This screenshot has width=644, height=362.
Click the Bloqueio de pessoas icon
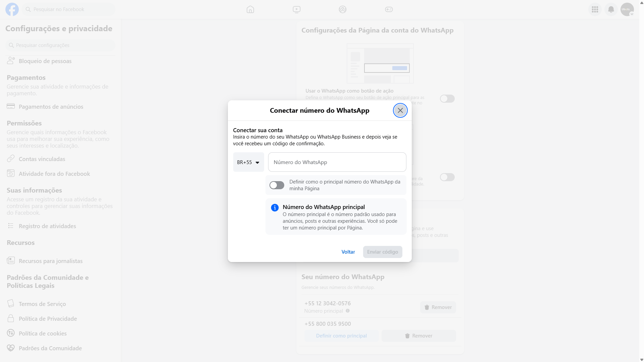click(x=11, y=61)
